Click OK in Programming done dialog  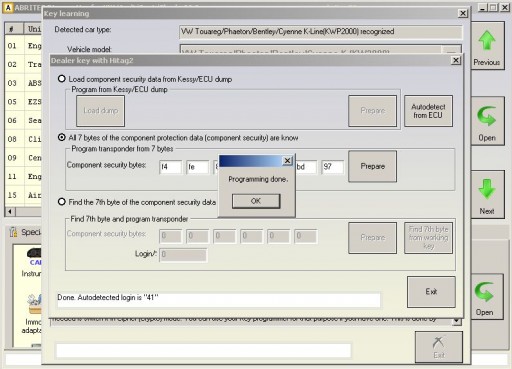(x=256, y=201)
